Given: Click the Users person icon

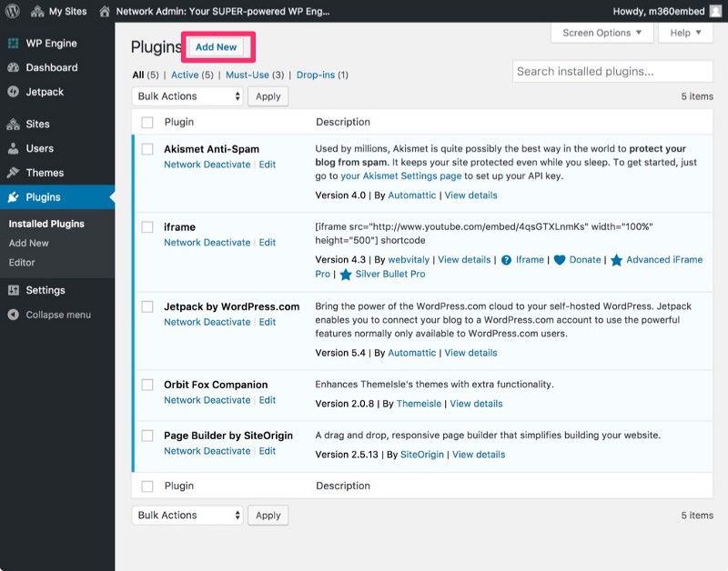Looking at the screenshot, I should point(14,148).
